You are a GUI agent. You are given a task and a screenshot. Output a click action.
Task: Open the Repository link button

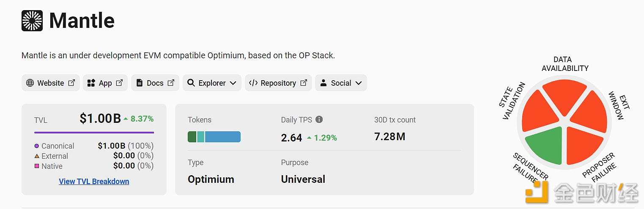(278, 83)
